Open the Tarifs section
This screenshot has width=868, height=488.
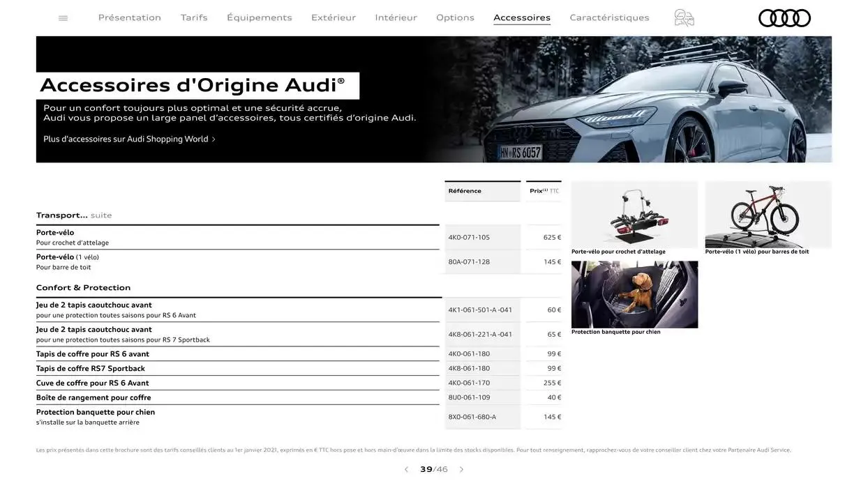coord(194,17)
